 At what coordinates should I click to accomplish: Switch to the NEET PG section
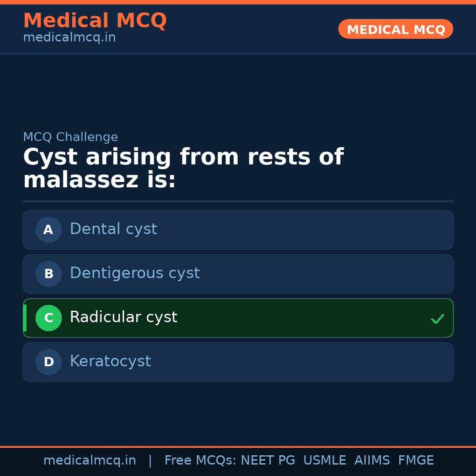(268, 460)
